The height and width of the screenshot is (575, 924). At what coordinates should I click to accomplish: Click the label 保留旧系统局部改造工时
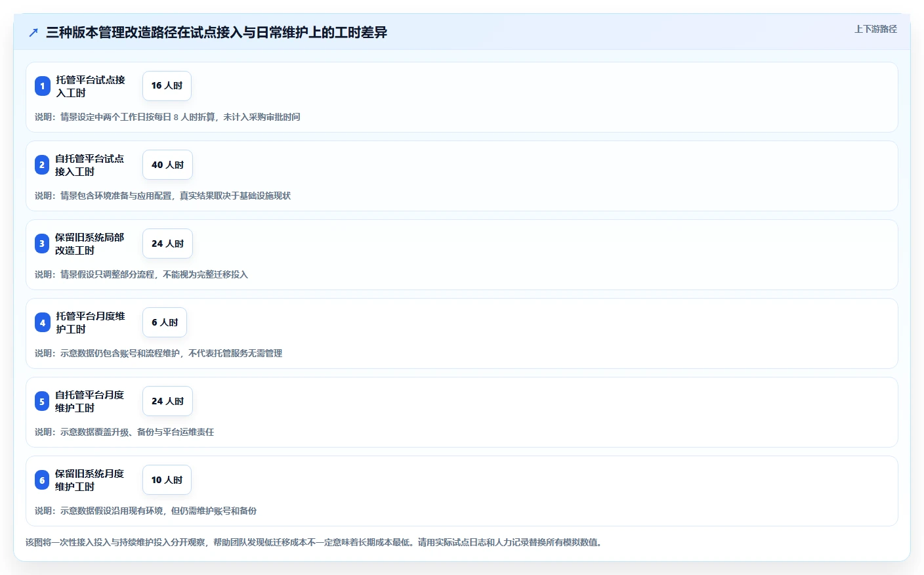(x=90, y=244)
